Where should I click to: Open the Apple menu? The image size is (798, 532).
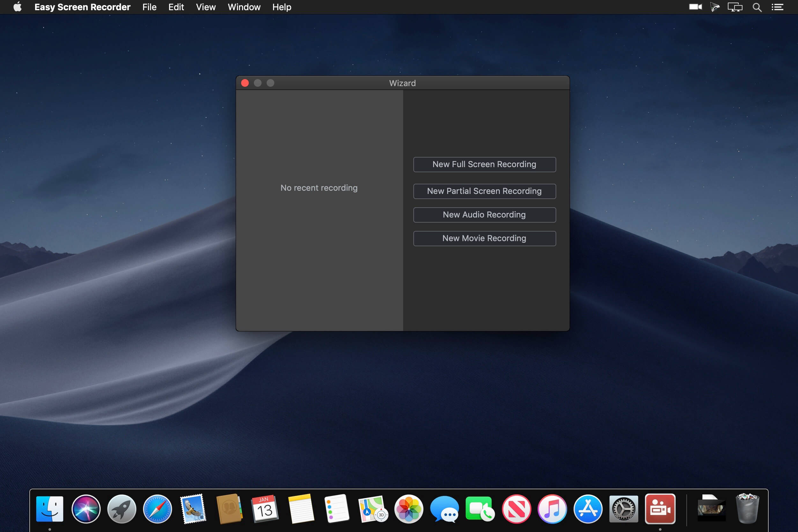click(18, 7)
